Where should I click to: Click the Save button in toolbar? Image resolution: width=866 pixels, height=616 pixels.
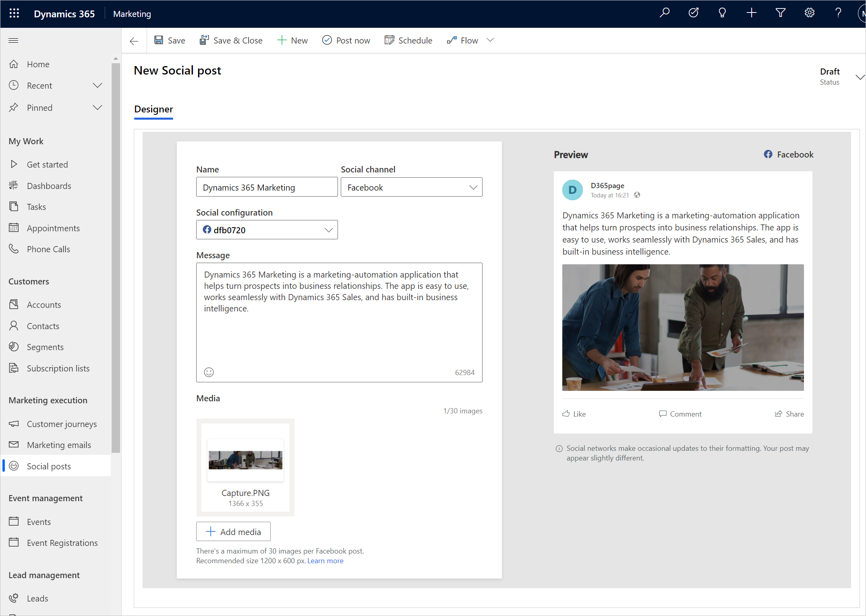pos(169,40)
